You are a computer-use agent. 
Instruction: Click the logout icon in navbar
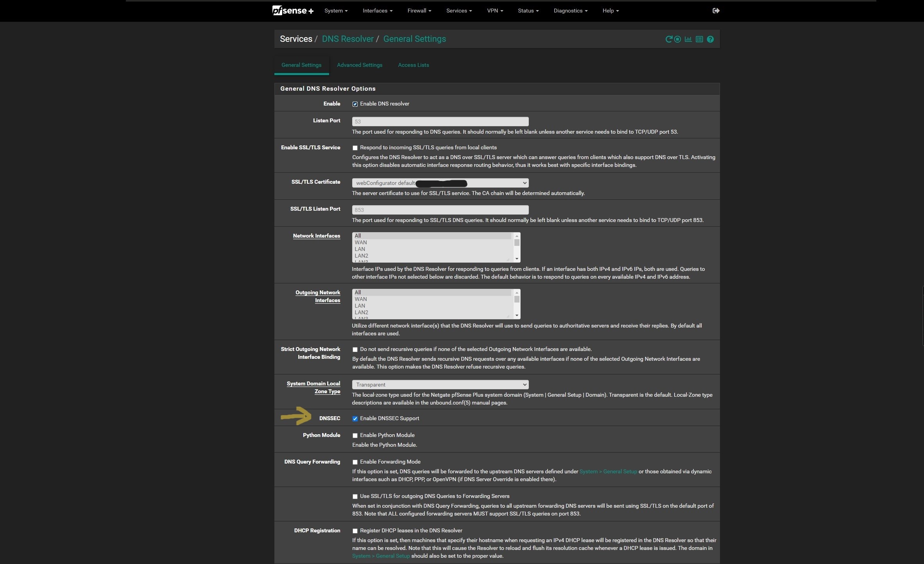pos(716,11)
